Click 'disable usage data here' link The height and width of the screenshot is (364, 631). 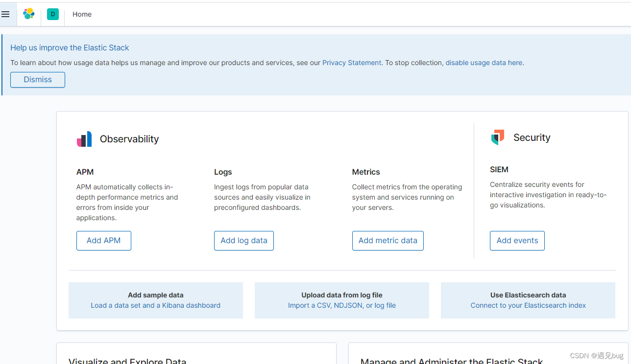483,63
